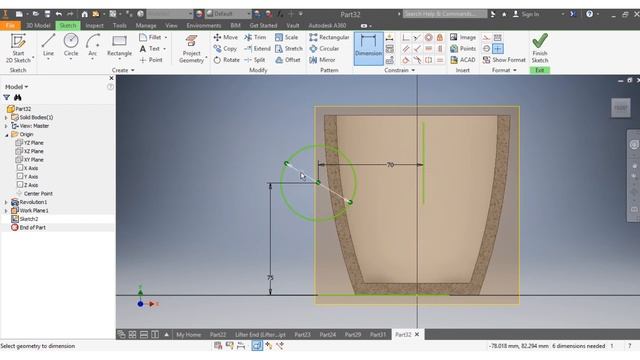Screen dimensions: 640x360
Task: Toggle visibility of XY Plane
Action: 18,160
